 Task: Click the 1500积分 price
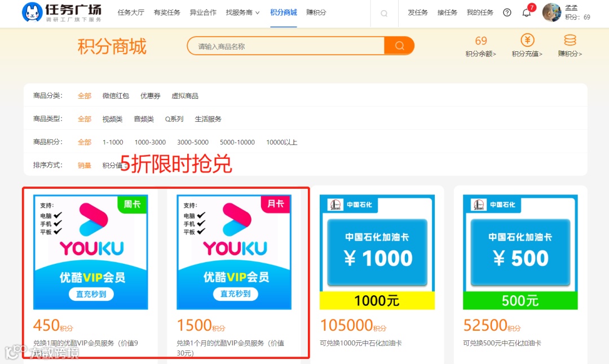[x=201, y=325]
